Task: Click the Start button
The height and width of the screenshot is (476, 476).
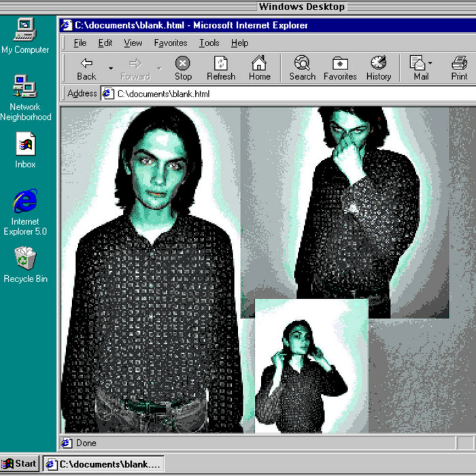Action: 20,464
